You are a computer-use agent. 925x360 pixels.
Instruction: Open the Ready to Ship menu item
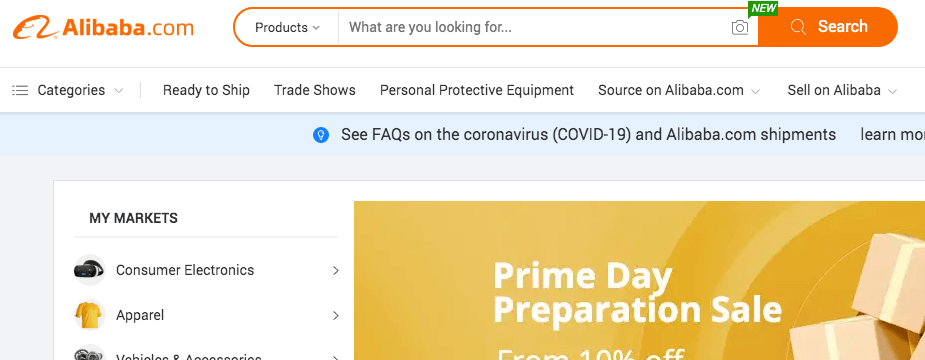(x=206, y=90)
